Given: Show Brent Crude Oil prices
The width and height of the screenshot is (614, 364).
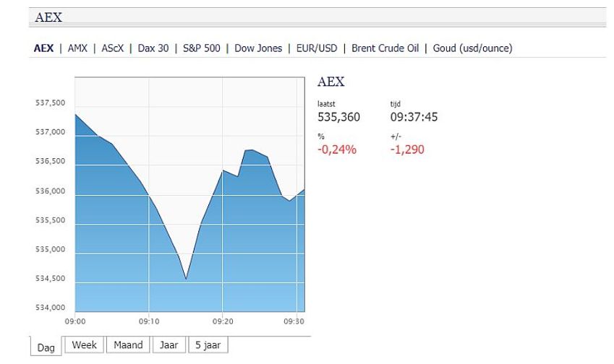Looking at the screenshot, I should 385,48.
